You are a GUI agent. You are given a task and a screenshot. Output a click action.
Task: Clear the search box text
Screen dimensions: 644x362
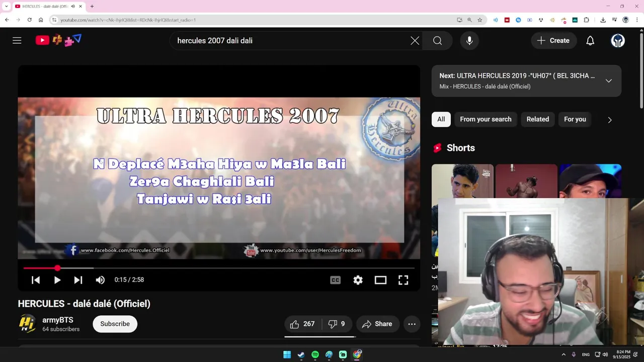415,41
